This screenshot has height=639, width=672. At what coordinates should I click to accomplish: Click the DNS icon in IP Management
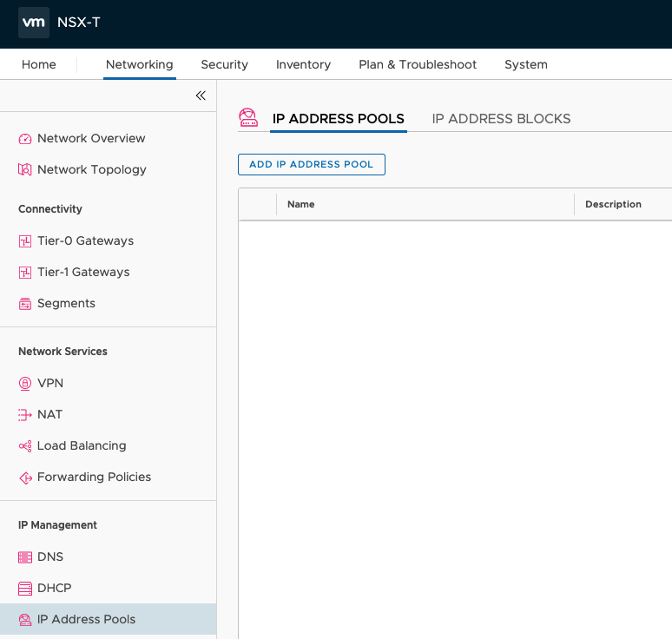click(25, 557)
